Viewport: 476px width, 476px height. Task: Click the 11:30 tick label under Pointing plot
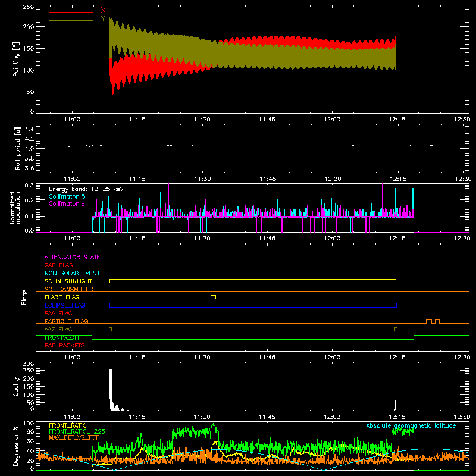click(202, 120)
